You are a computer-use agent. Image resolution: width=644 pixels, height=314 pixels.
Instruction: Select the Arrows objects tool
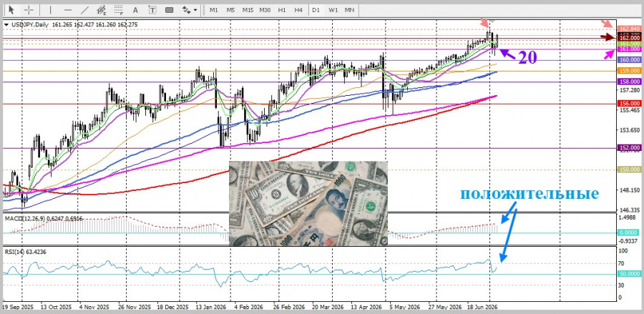pyautogui.click(x=186, y=10)
